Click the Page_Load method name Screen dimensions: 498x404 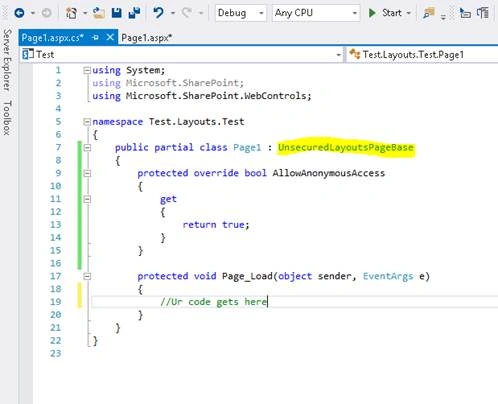248,276
